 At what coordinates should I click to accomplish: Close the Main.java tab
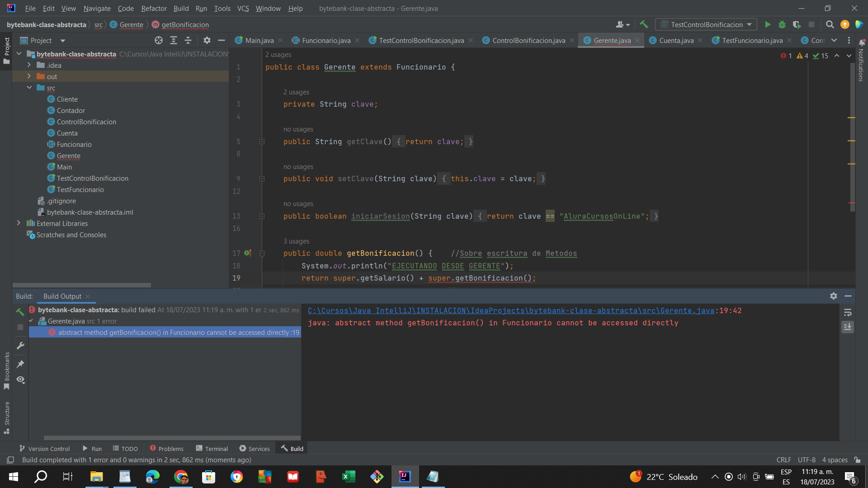point(280,40)
